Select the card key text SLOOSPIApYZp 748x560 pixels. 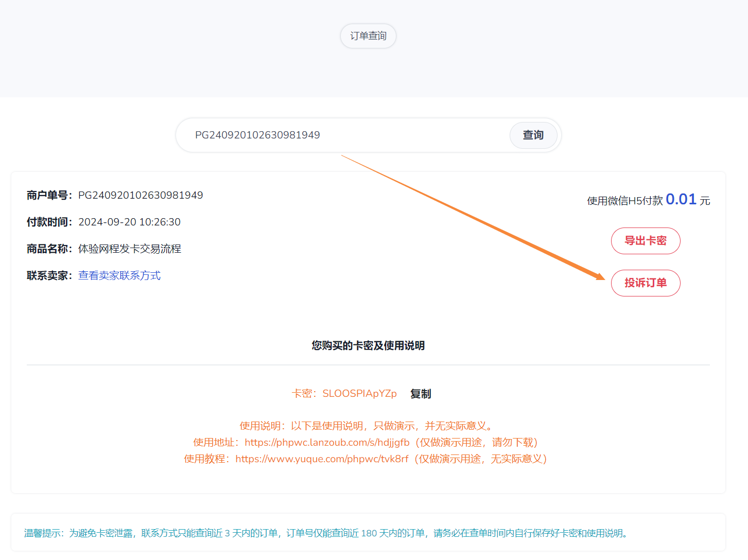coord(359,394)
